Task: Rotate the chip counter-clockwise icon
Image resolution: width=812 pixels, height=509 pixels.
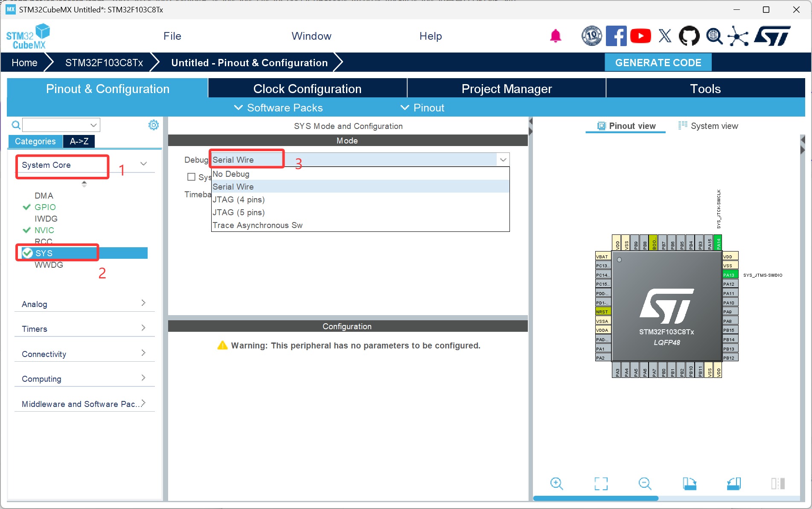Action: point(734,483)
